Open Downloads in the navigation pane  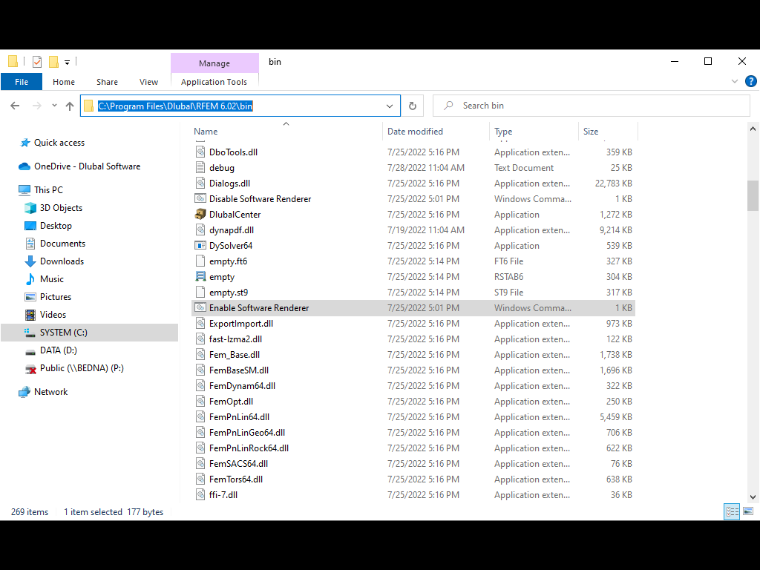point(62,261)
